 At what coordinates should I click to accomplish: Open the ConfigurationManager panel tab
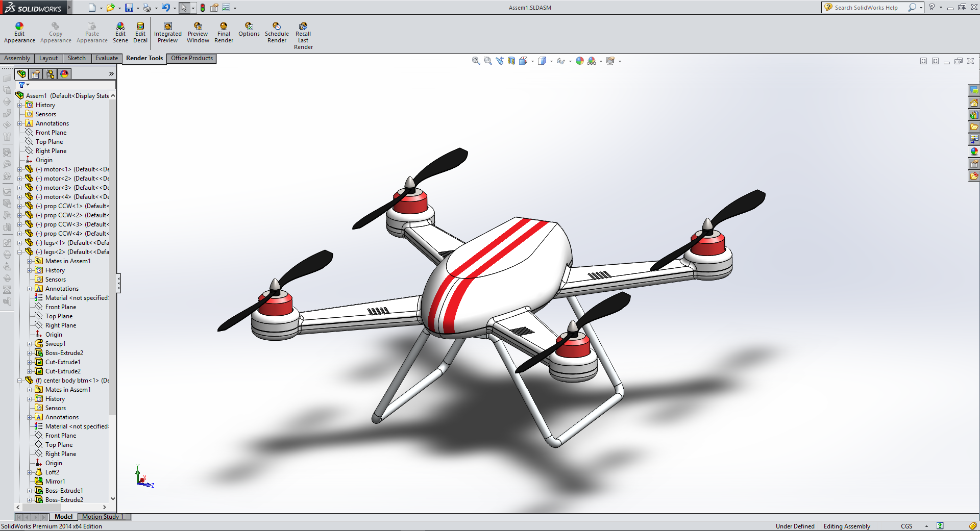50,74
